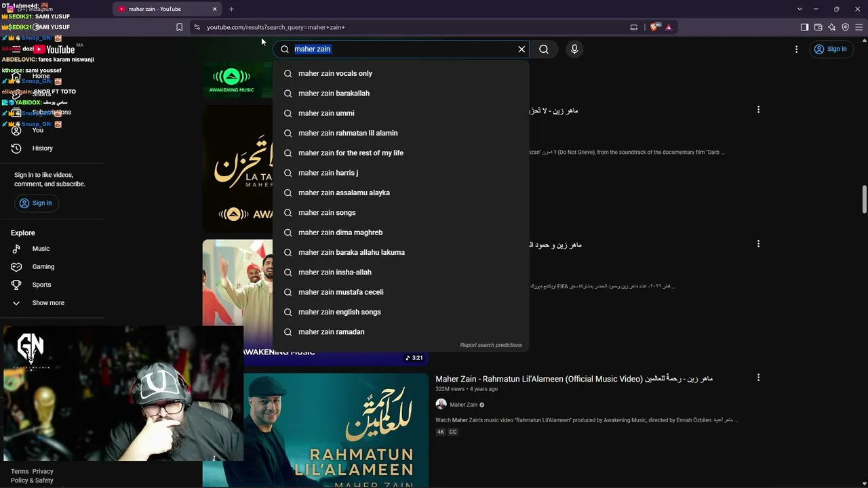The height and width of the screenshot is (488, 868).
Task: Choose suggestion "maher zain for the rest of my life"
Action: 401,152
